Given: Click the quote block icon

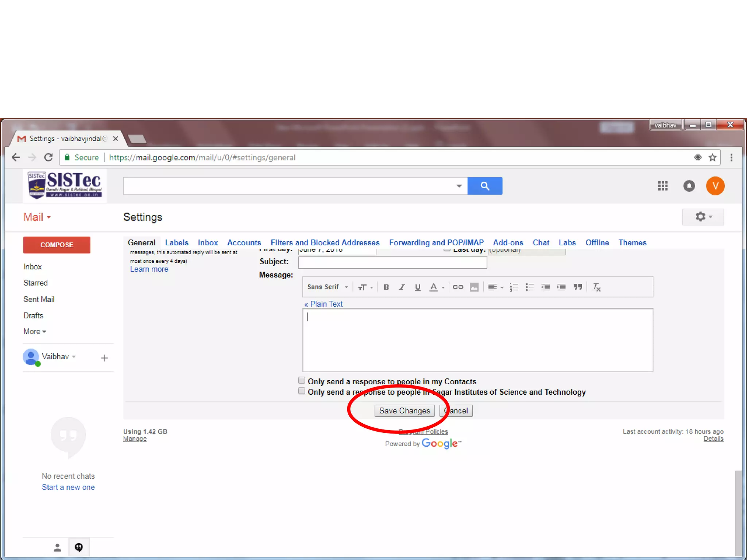Looking at the screenshot, I should [577, 287].
